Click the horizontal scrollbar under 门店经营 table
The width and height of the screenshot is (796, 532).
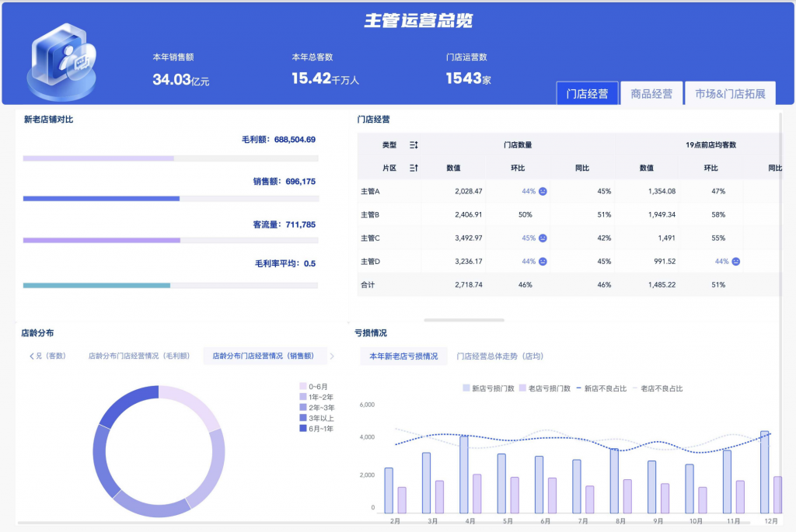pos(464,320)
